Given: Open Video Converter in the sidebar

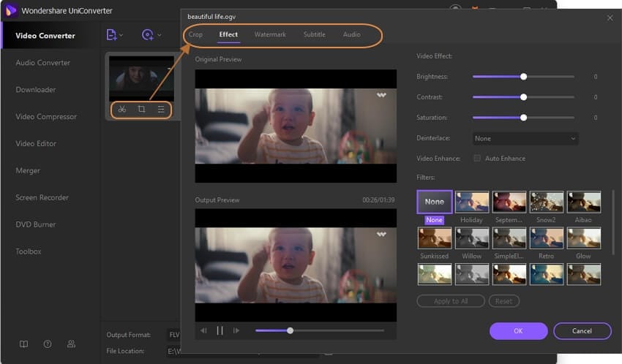Looking at the screenshot, I should tap(45, 36).
